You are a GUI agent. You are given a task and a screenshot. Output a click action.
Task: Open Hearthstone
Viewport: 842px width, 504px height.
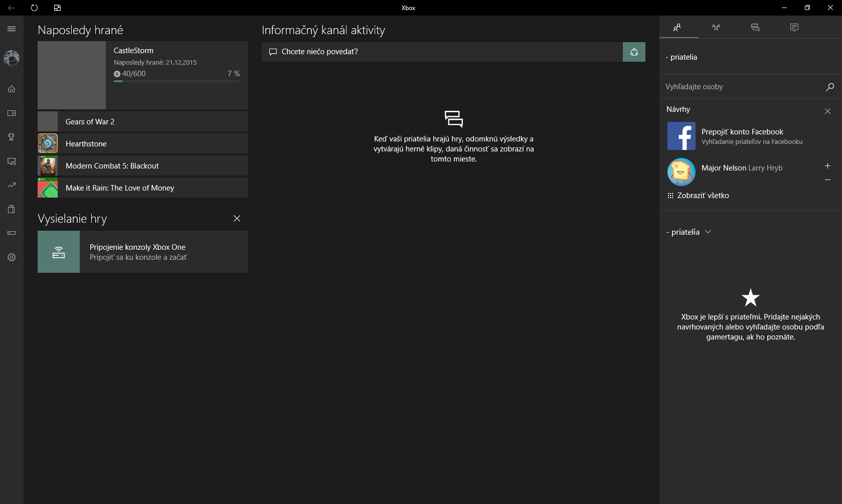[143, 143]
